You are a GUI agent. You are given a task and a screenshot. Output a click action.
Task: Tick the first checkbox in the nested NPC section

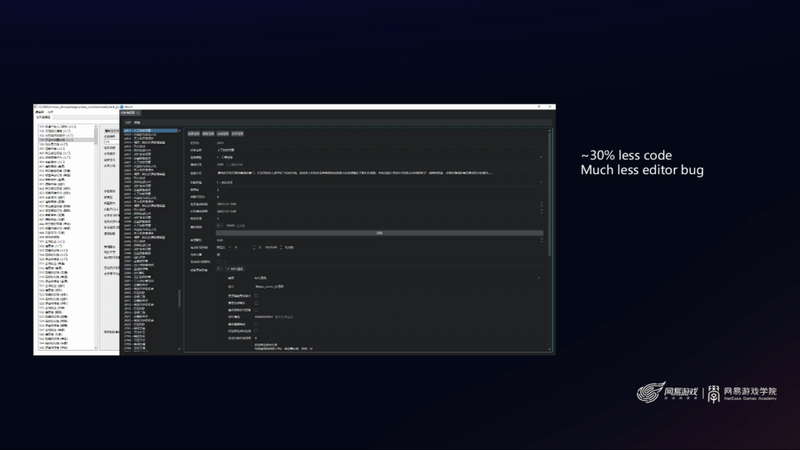[256, 296]
